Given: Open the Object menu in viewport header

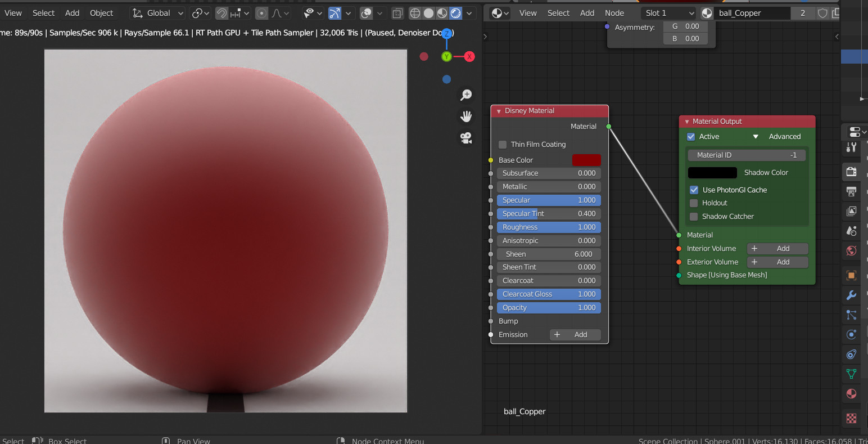Looking at the screenshot, I should (101, 13).
